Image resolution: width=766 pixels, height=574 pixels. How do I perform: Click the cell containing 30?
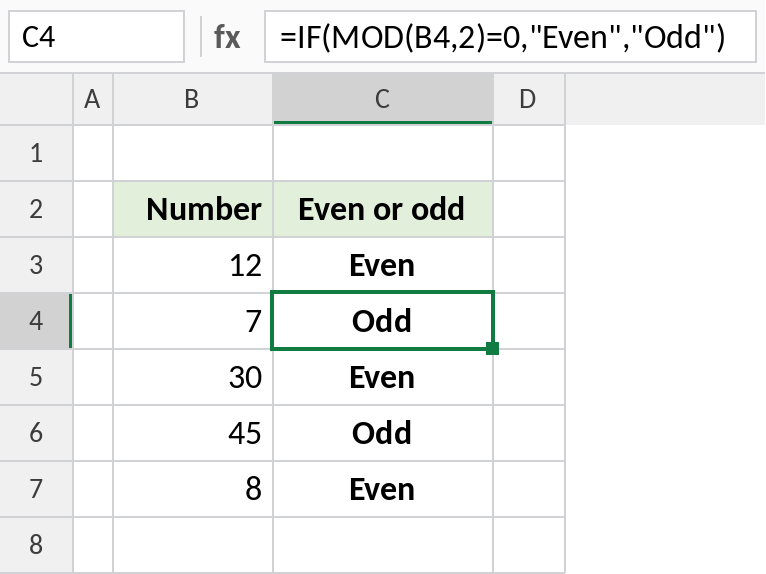[x=193, y=377]
